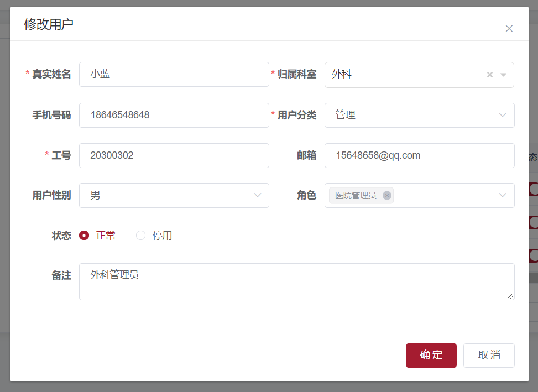Expand the 用户分类 dropdown
This screenshot has width=538, height=392.
[502, 115]
